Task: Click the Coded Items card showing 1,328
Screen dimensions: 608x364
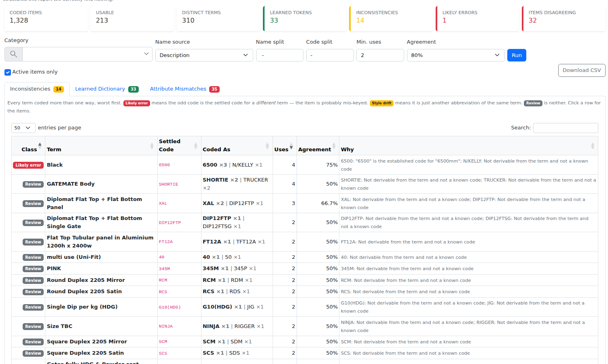Action: (x=46, y=18)
